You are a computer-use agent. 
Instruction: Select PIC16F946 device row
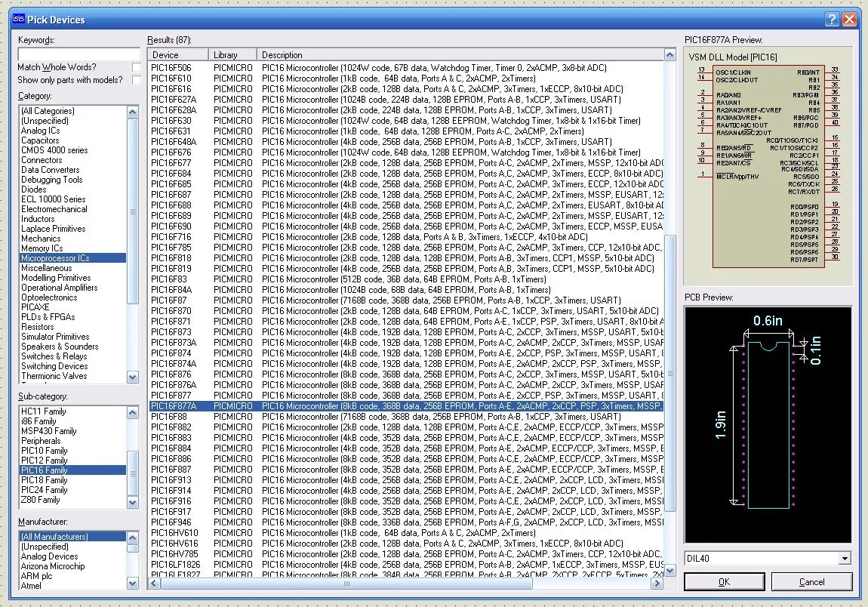coord(406,522)
